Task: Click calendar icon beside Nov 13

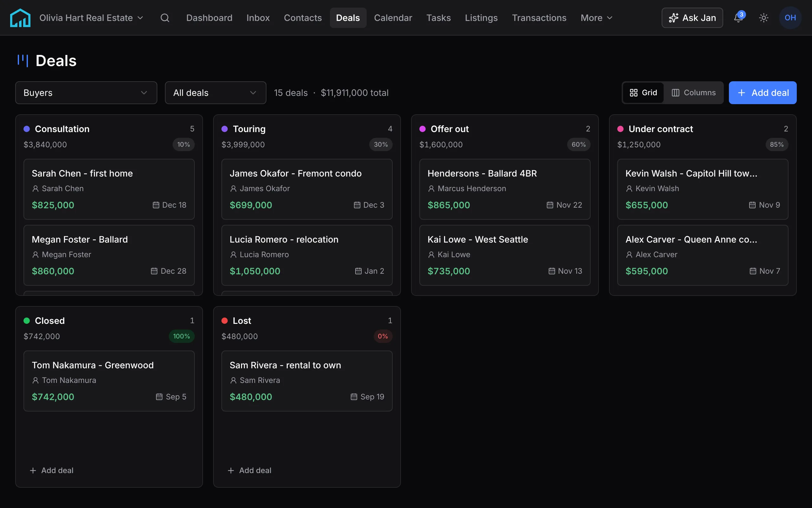Action: coord(552,271)
